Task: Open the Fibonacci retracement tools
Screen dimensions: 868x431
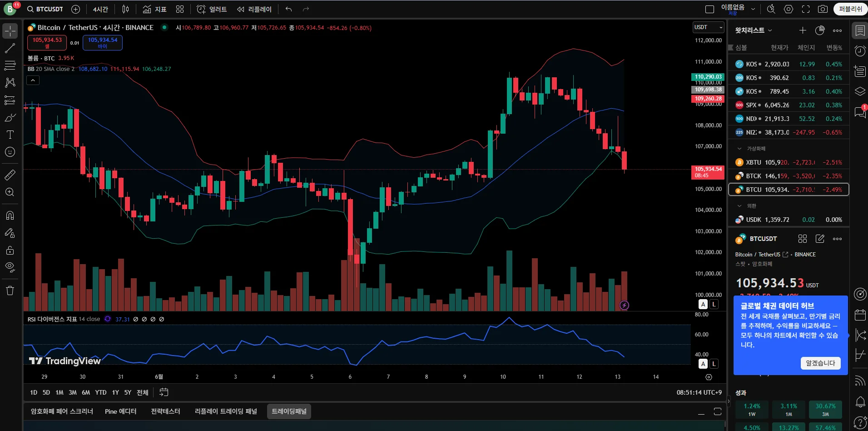Action: pos(10,65)
